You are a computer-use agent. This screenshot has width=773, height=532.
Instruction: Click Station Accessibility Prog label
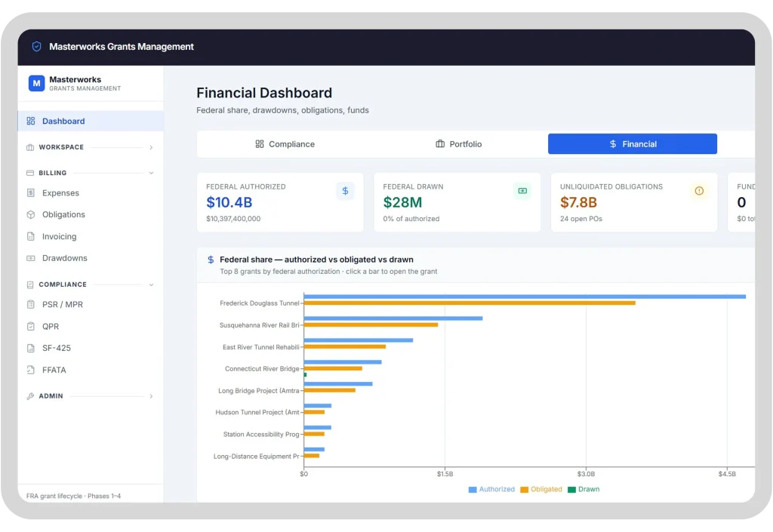[x=260, y=435]
